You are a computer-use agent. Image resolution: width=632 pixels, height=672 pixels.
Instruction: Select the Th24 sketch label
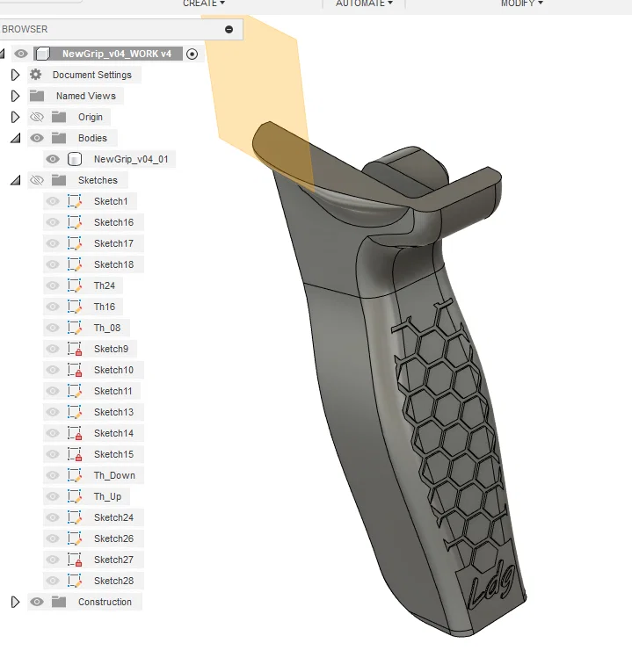click(105, 285)
